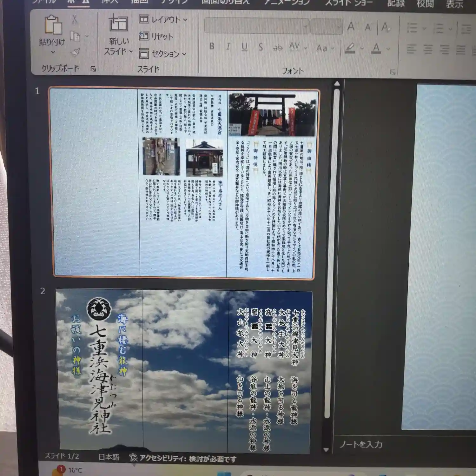Click the Paste clipboard icon
Viewport: 476px width, 476px height.
[x=53, y=25]
